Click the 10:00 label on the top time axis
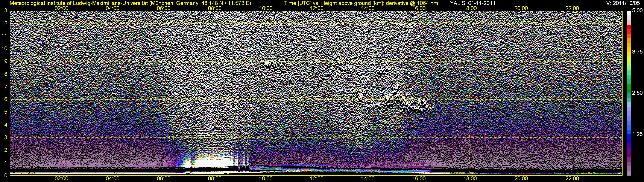Screen dimensions: 644x182 (x=266, y=8)
